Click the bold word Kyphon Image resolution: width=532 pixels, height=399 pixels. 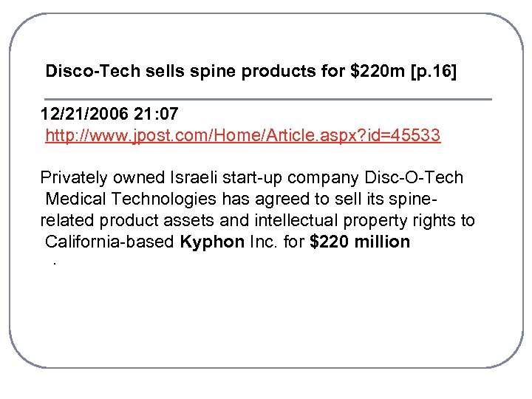click(x=211, y=242)
